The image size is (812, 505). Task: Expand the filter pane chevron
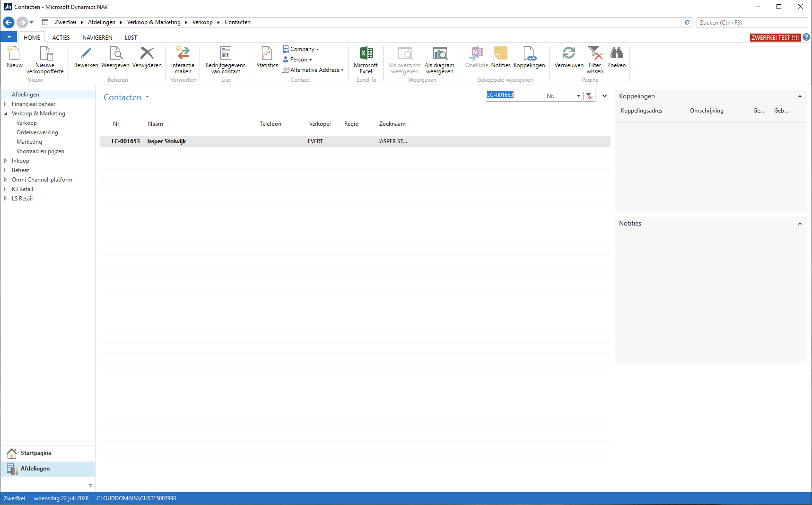[604, 96]
